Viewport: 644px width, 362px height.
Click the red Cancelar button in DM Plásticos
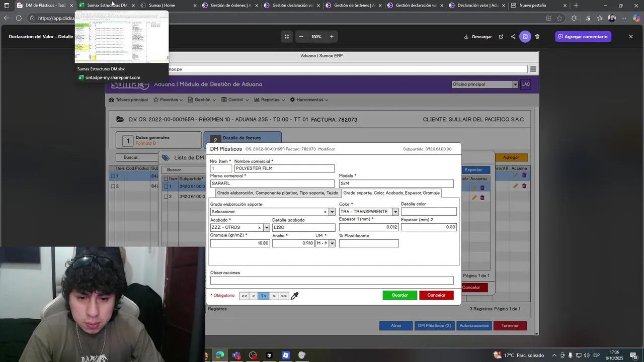point(436,295)
